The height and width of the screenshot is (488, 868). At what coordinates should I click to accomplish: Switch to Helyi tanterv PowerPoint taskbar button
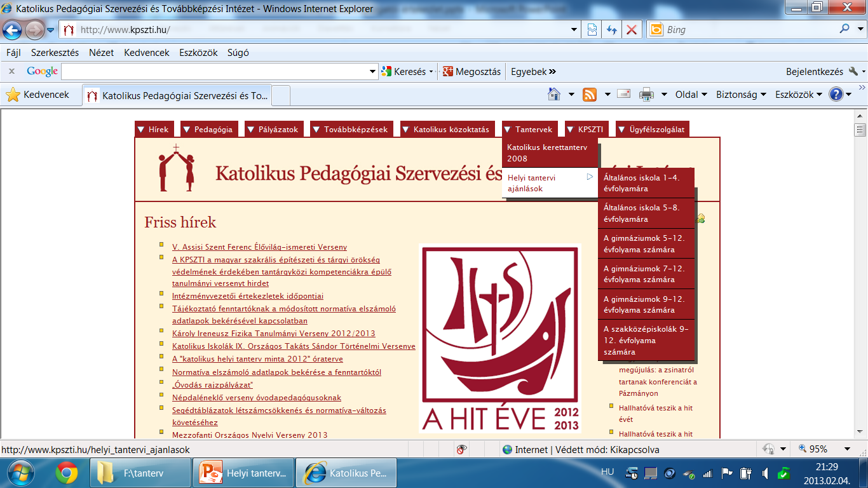pos(244,473)
